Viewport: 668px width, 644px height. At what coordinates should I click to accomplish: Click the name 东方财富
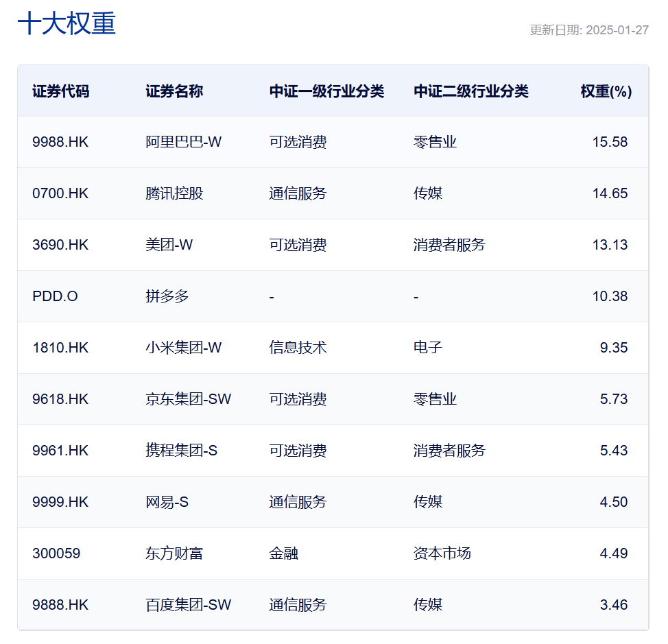[174, 553]
